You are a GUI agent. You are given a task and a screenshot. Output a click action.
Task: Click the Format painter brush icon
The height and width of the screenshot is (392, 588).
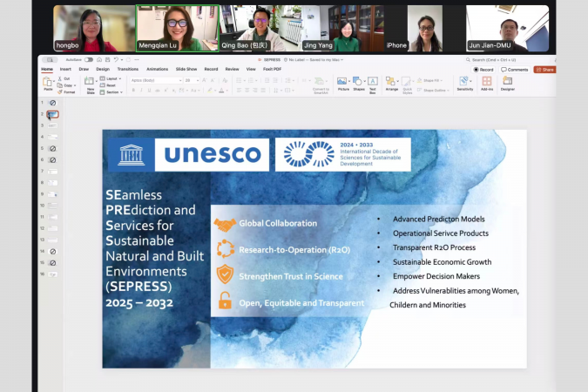[59, 92]
